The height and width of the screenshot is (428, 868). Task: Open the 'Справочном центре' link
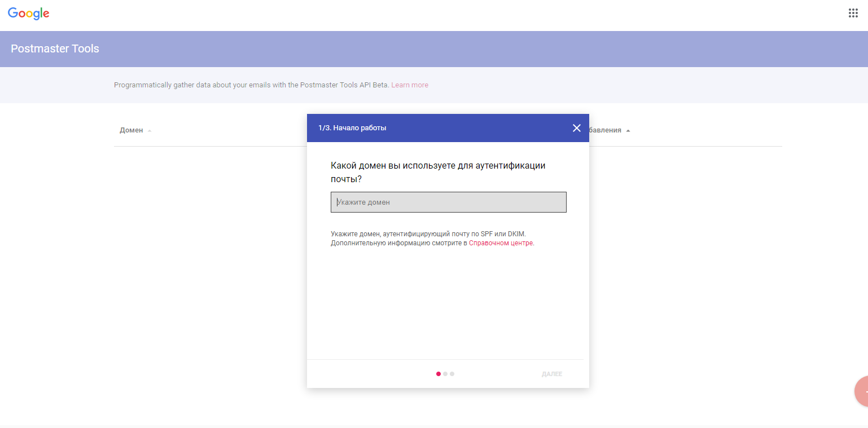[x=501, y=243]
